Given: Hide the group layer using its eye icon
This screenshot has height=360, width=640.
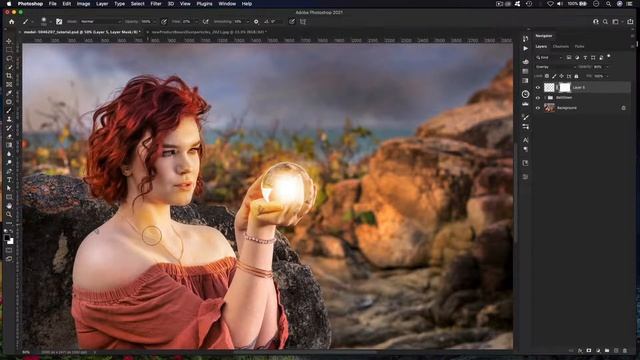Looking at the screenshot, I should coord(538,98).
